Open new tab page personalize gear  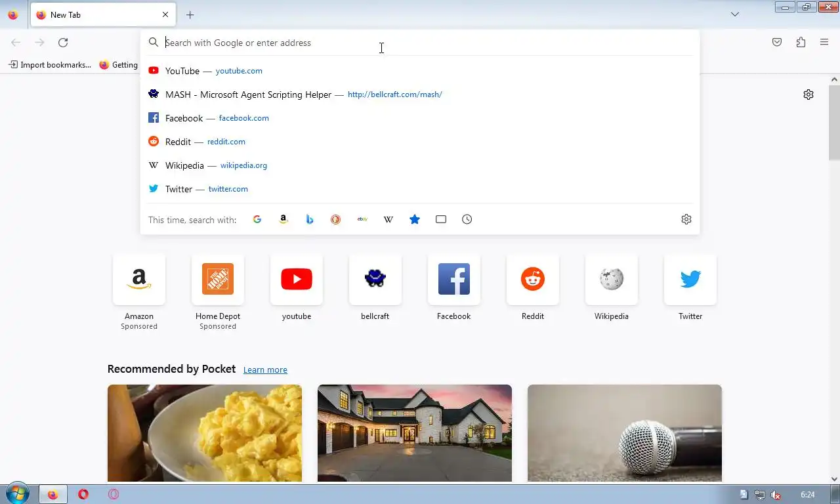(808, 94)
